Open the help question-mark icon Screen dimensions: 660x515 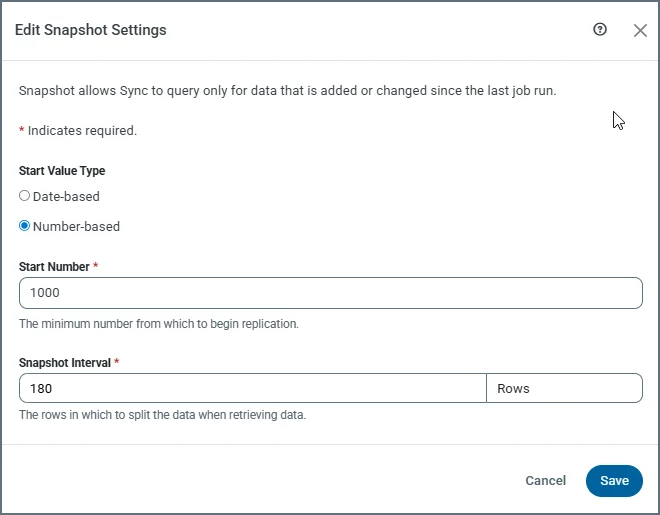pyautogui.click(x=600, y=29)
